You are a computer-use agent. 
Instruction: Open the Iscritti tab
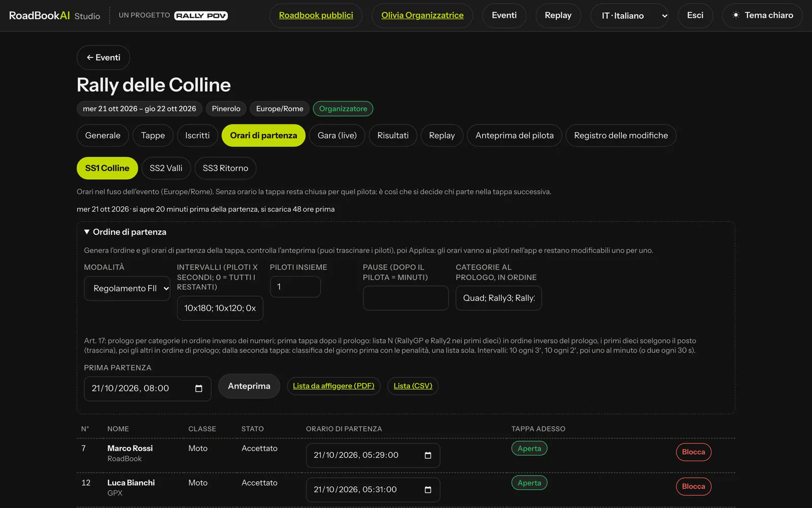coord(197,136)
